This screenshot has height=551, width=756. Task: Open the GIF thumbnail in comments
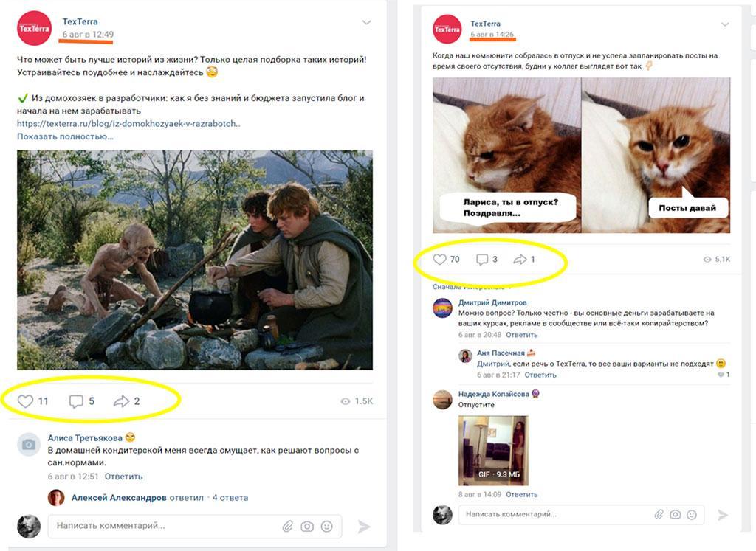pyautogui.click(x=493, y=451)
